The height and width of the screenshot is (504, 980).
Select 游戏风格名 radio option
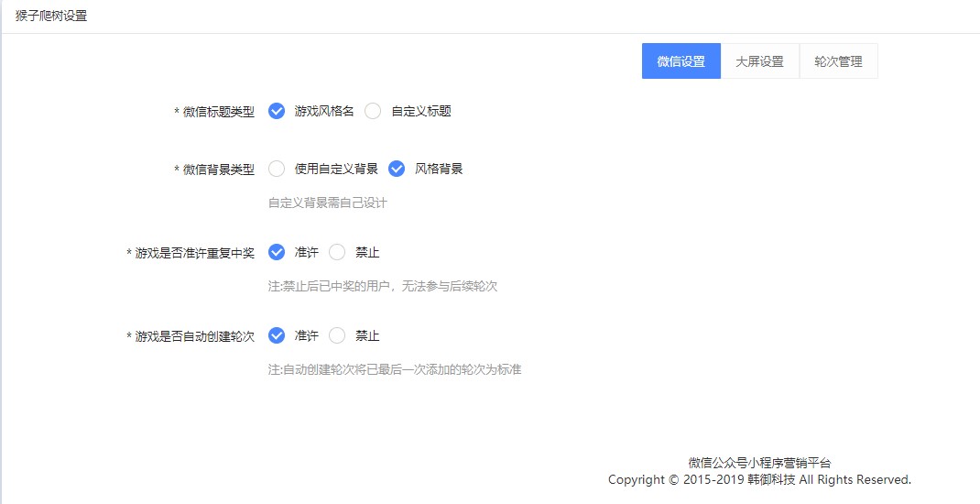tap(277, 111)
